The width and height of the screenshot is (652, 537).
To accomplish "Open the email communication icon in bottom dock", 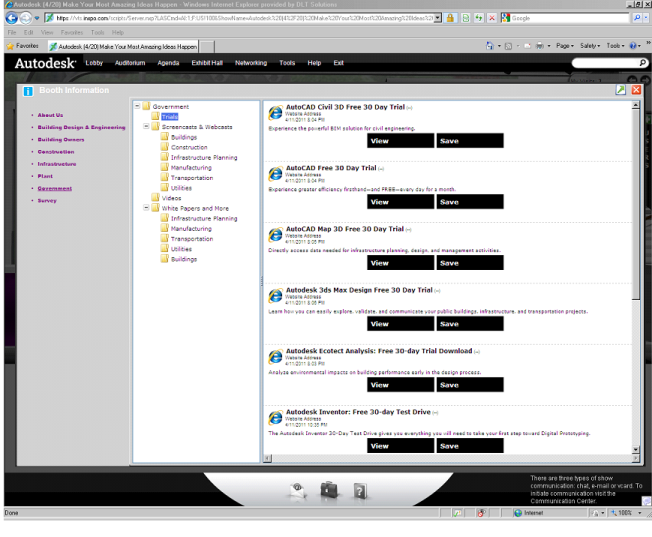I will [x=298, y=491].
